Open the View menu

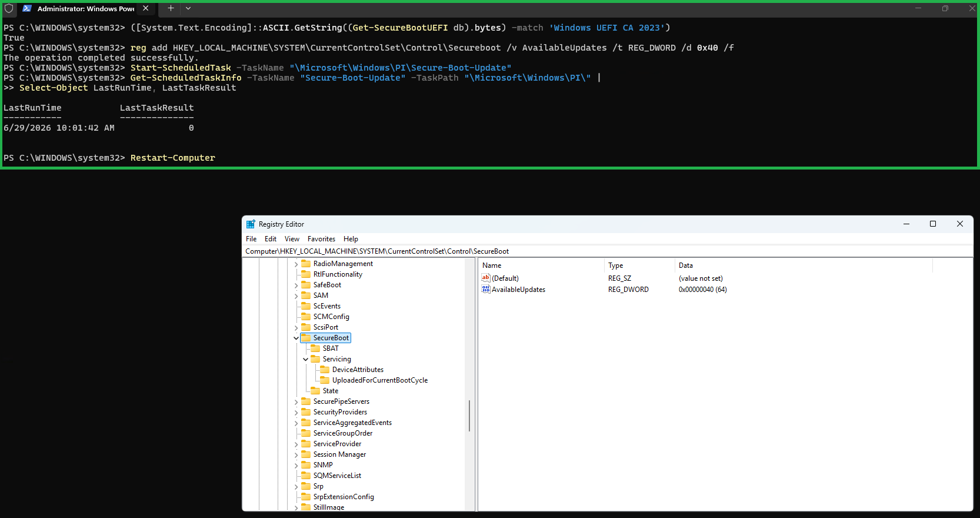pos(292,239)
